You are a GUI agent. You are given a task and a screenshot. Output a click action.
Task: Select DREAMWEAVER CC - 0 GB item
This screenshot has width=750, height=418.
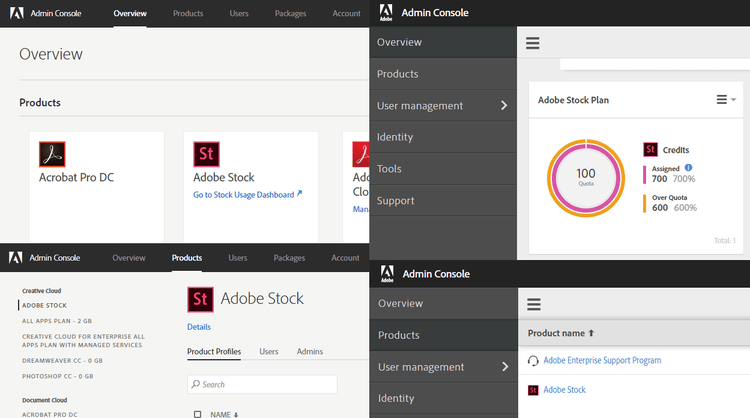coord(62,361)
